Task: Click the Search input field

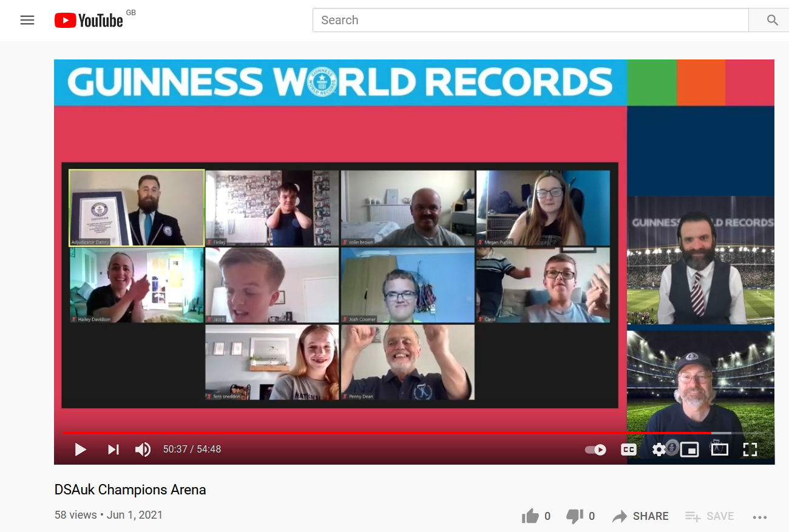Action: [530, 20]
